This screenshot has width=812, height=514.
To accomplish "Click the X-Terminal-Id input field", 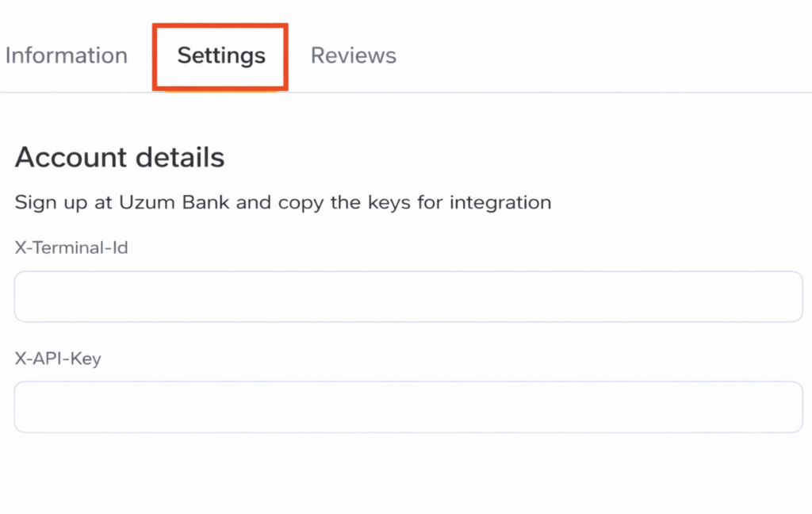I will click(x=408, y=297).
